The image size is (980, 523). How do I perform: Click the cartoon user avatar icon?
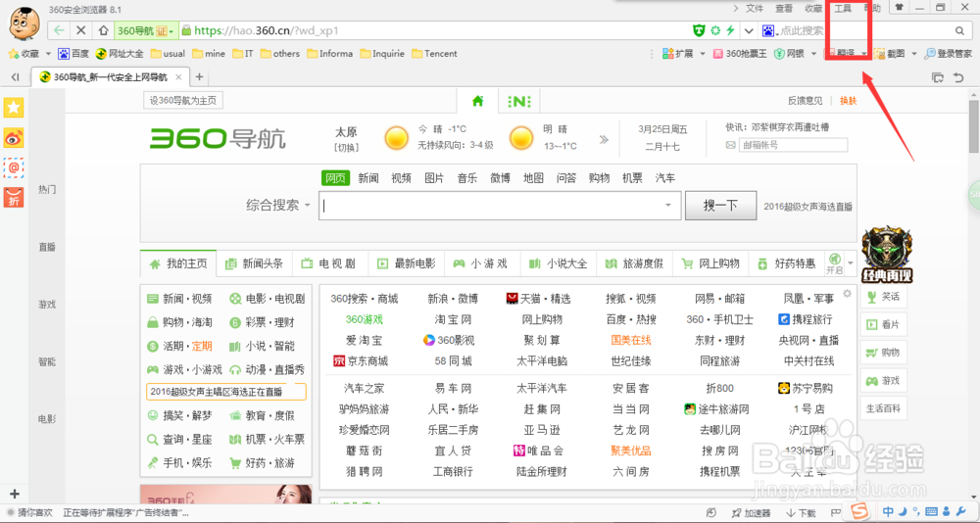pyautogui.click(x=24, y=24)
